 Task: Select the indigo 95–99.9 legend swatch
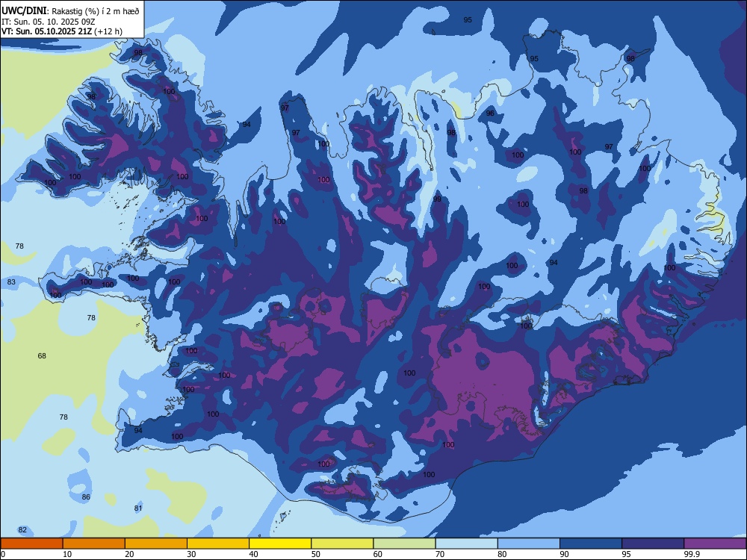click(x=653, y=544)
